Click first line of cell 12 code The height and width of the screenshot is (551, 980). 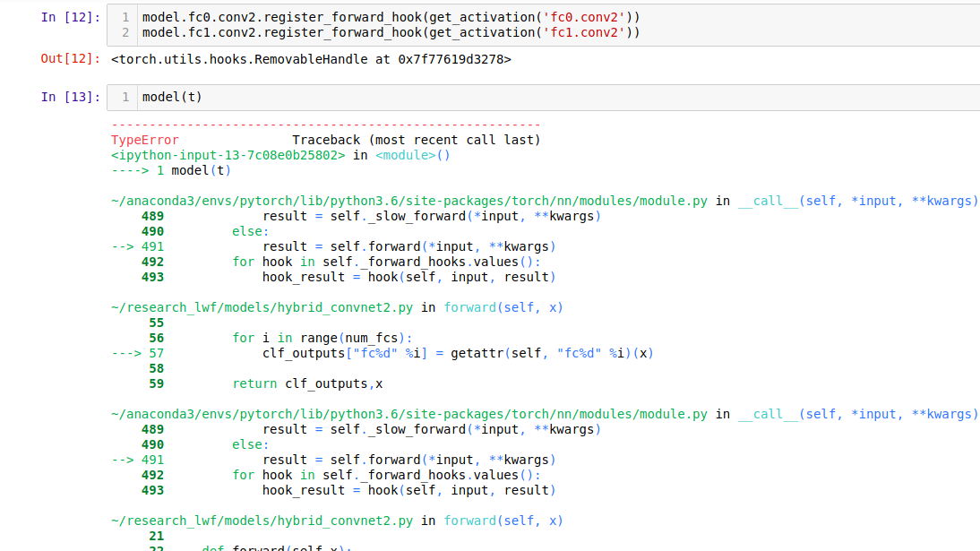(x=391, y=17)
